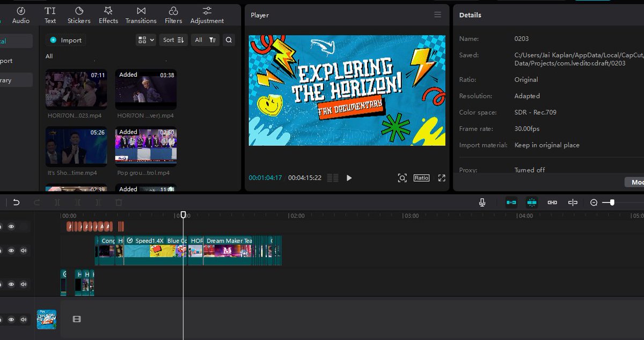Open the Sort options dropdown

pyautogui.click(x=173, y=40)
